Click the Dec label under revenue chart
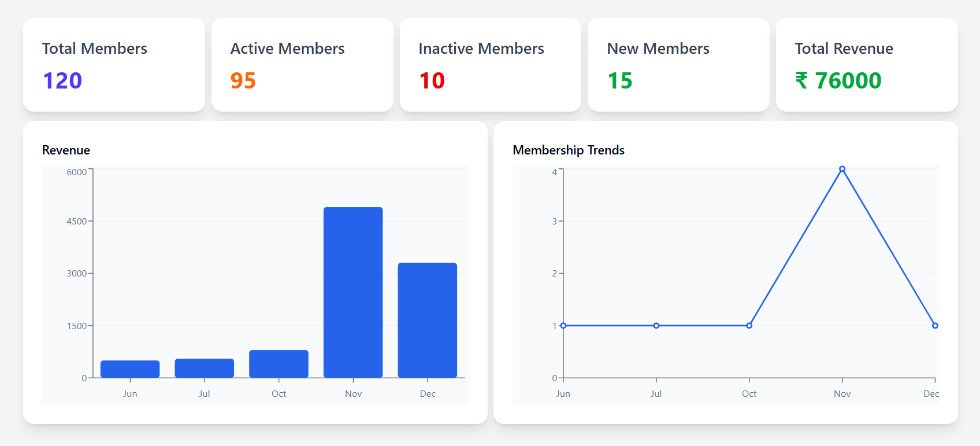The image size is (980, 446). 428,394
